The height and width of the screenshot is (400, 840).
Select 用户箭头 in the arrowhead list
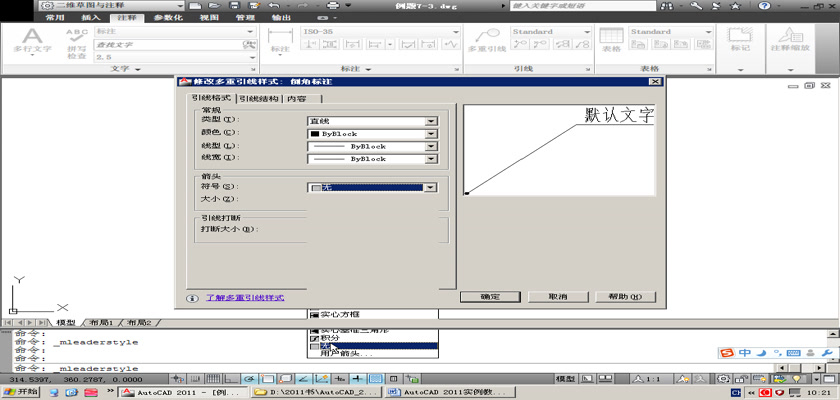372,353
